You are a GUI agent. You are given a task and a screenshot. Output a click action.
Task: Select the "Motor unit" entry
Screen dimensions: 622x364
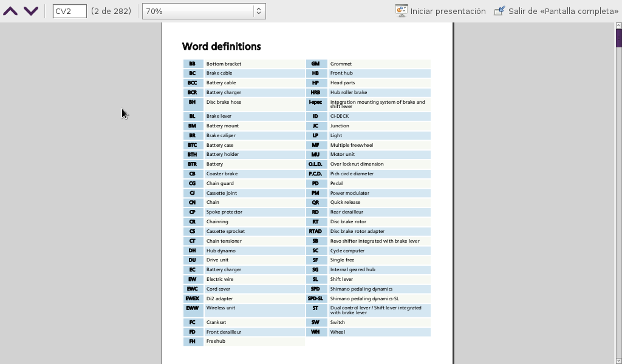343,155
